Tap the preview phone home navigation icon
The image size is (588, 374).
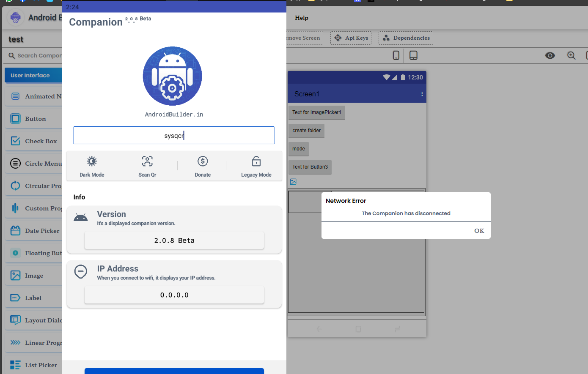click(x=358, y=329)
